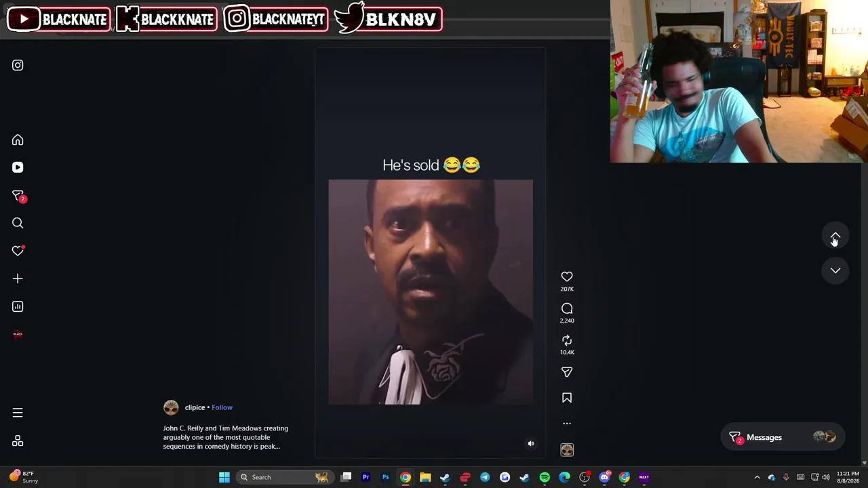The image size is (868, 488).
Task: Toggle the reel's sound
Action: pos(531,444)
